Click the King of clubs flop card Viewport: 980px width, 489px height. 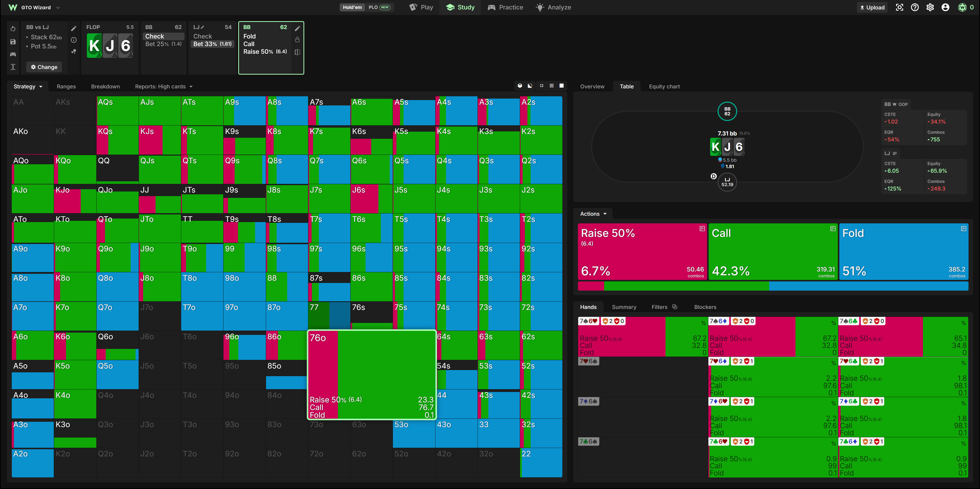tap(94, 46)
